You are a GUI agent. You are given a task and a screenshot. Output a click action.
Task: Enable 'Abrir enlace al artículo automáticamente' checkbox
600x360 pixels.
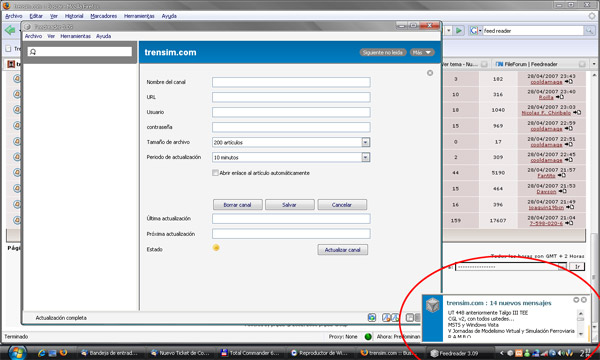click(x=215, y=173)
